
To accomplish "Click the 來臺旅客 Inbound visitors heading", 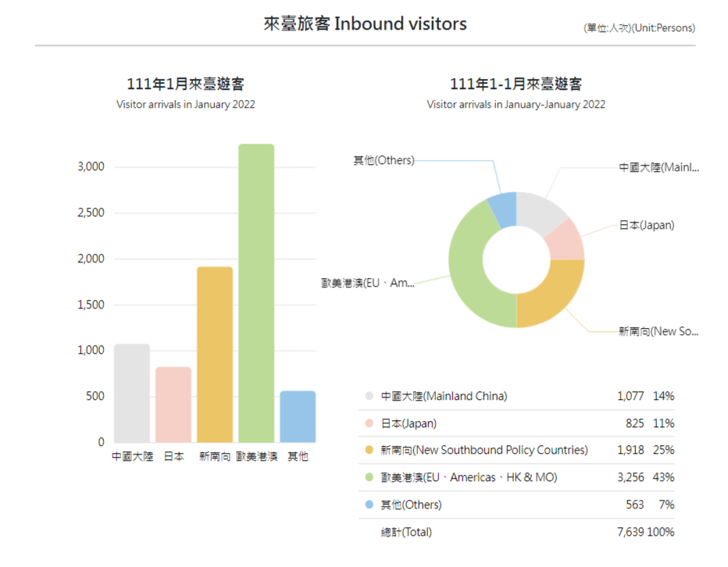I will click(x=365, y=23).
